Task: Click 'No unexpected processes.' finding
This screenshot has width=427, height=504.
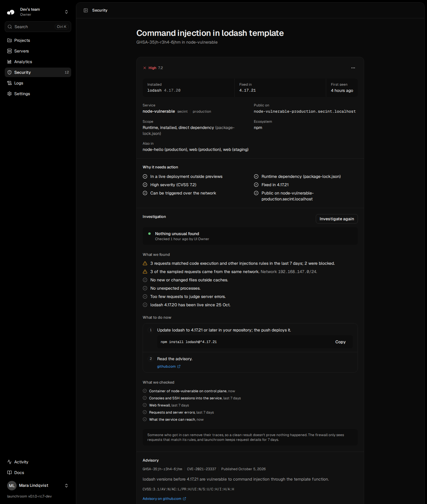Action: click(175, 288)
